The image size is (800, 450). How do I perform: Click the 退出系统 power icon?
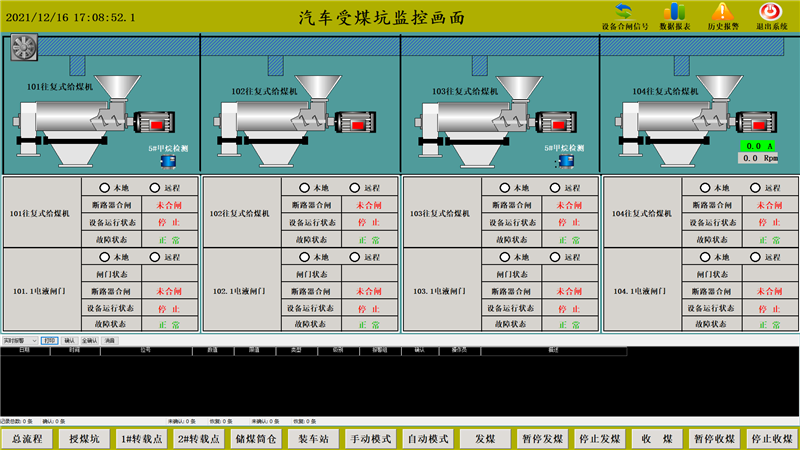point(771,13)
